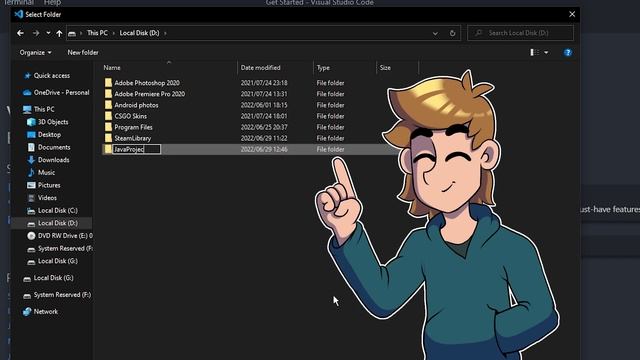This screenshot has height=360, width=640.
Task: Open OneDrive - Personal in sidebar
Action: point(56,93)
